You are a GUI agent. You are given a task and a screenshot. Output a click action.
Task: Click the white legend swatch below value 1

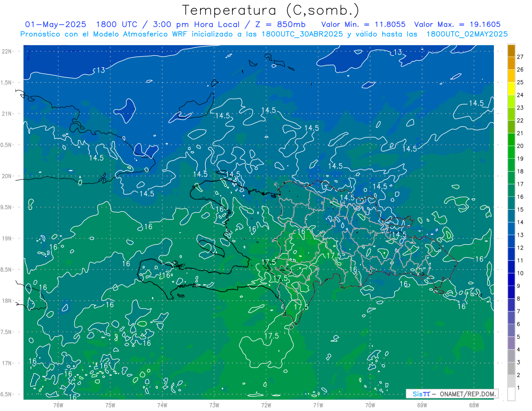click(x=511, y=394)
